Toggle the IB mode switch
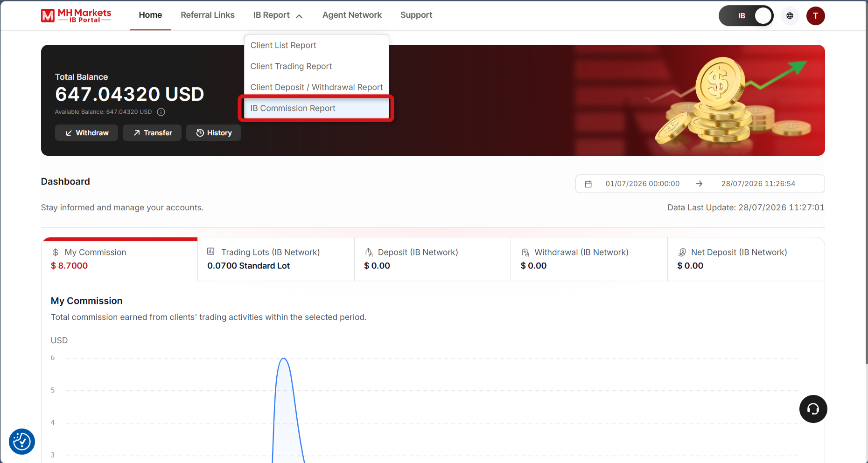Image resolution: width=868 pixels, height=463 pixels. point(746,16)
